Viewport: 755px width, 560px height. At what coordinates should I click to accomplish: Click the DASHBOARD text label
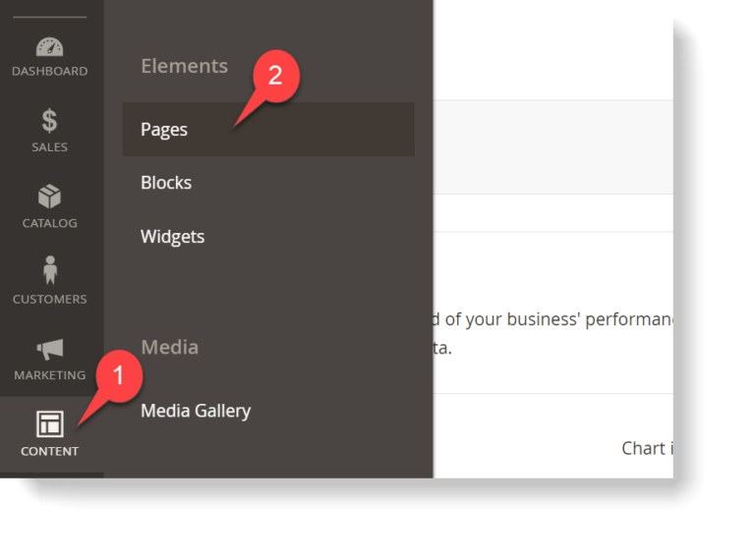(x=50, y=71)
